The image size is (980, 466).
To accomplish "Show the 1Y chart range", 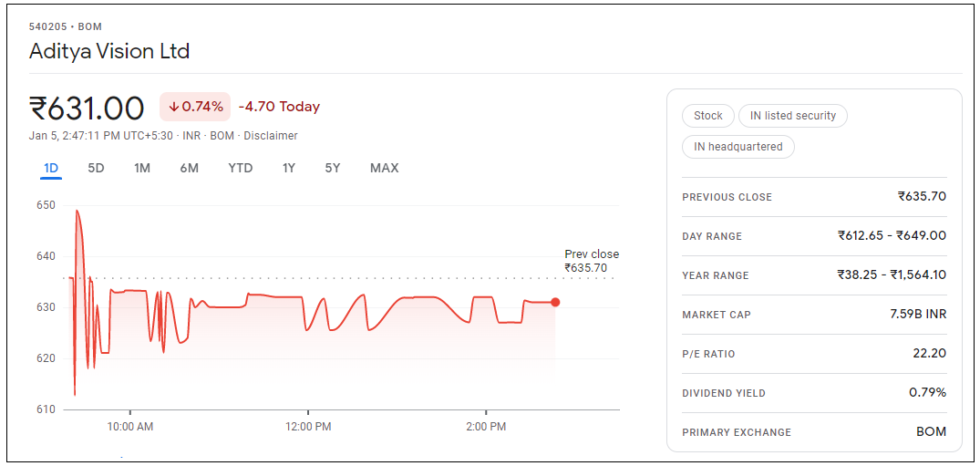I will pyautogui.click(x=288, y=169).
